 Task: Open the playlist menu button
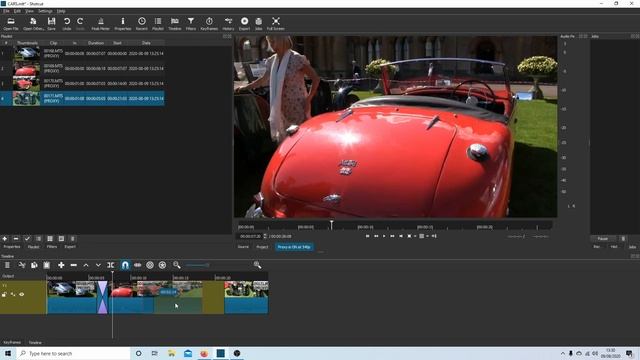pos(73,239)
